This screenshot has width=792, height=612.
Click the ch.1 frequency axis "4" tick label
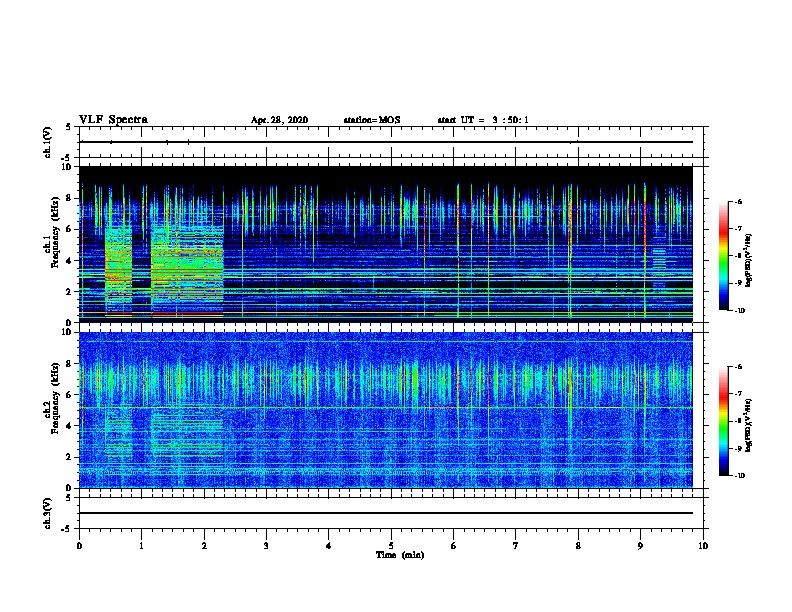(70, 261)
